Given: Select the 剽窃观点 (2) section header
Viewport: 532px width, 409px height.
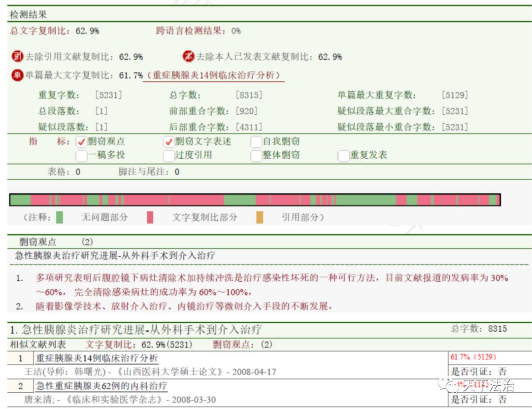Looking at the screenshot, I should [x=56, y=242].
